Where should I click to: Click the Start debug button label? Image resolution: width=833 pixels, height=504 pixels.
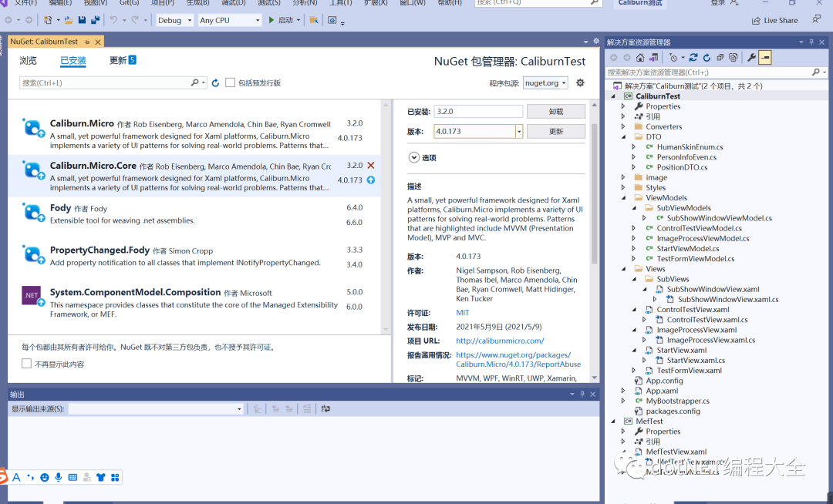tap(286, 20)
